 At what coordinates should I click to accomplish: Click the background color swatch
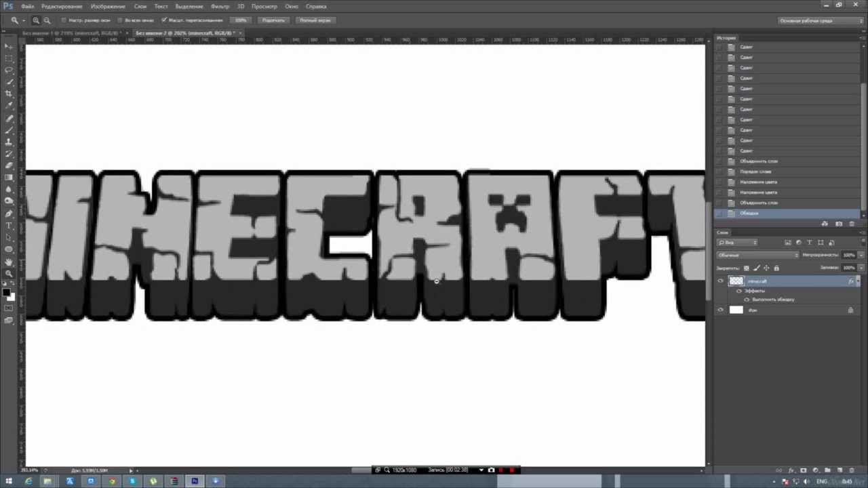point(11,297)
